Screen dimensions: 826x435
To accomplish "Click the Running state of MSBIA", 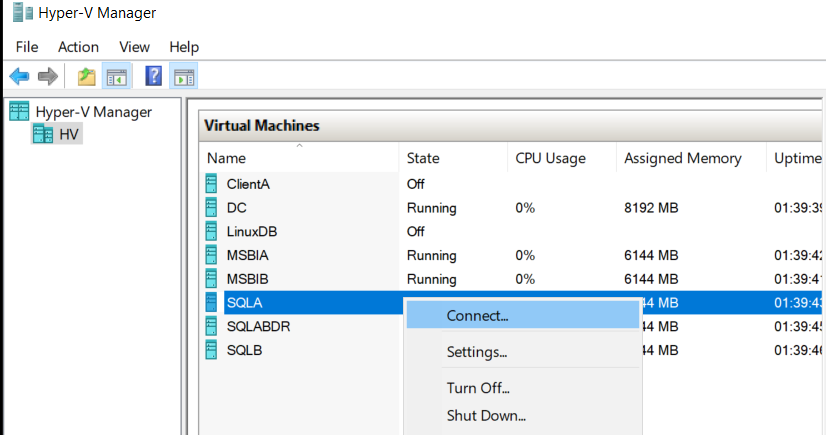I will pos(431,255).
